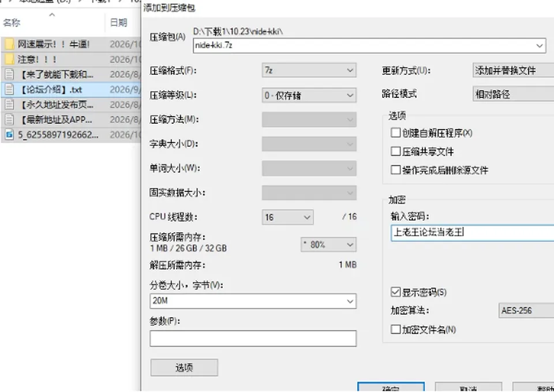Click the document icon of 【最新地址及APP...
Viewport: 554px width, 392px height.
pyautogui.click(x=10, y=120)
